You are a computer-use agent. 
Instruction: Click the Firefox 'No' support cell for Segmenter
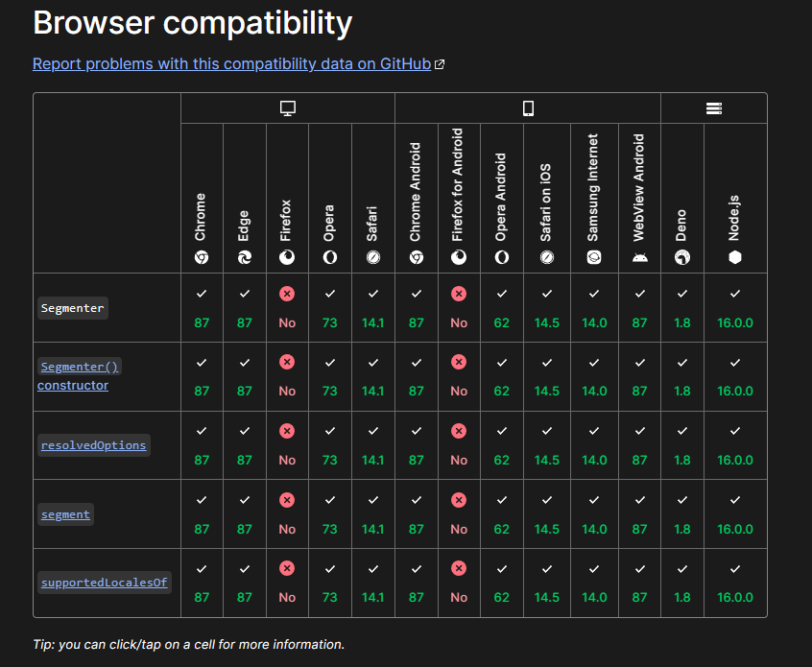[x=287, y=307]
